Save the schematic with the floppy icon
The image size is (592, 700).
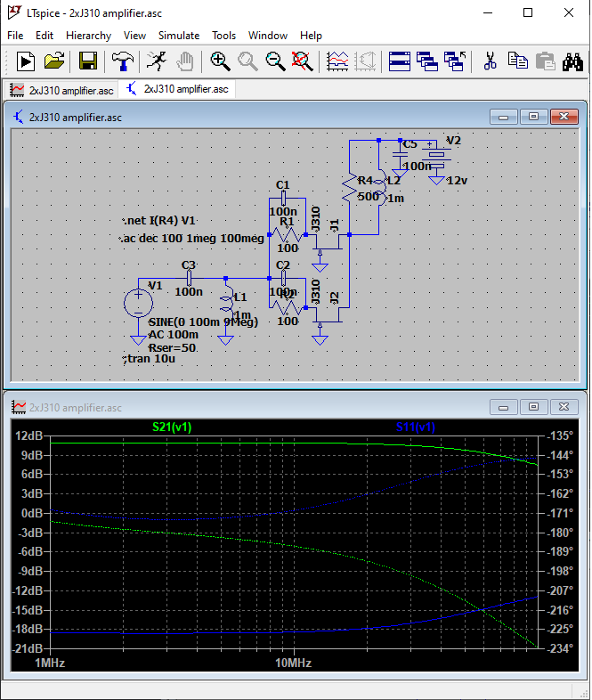[88, 61]
